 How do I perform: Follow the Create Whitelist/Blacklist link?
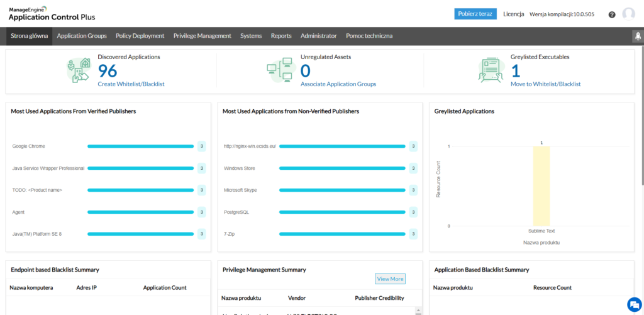(131, 84)
